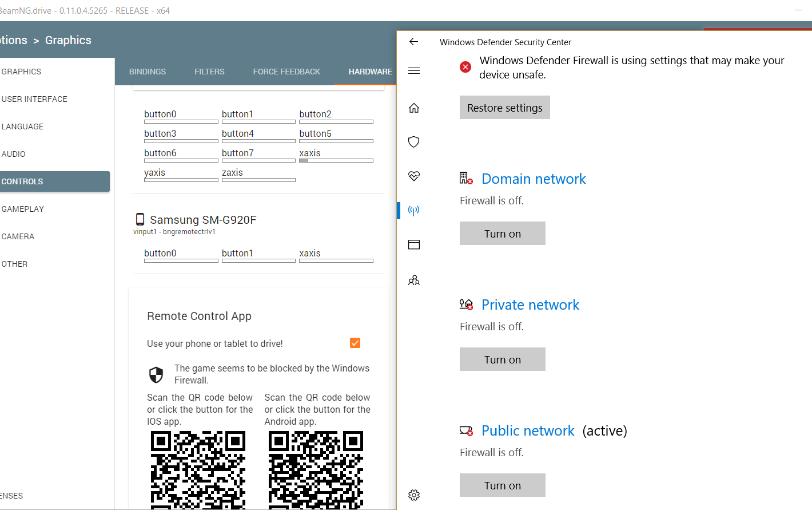Click the red error icon beside firewall warning

(465, 67)
